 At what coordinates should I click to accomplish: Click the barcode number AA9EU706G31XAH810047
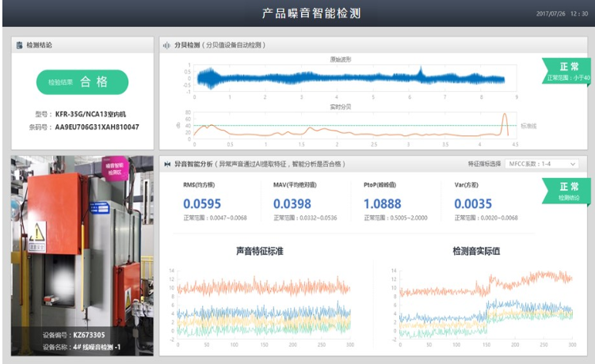pyautogui.click(x=97, y=127)
